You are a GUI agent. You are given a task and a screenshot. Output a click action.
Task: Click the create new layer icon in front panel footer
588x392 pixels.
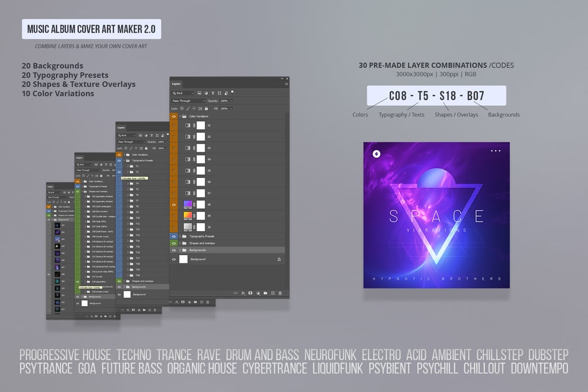click(273, 293)
